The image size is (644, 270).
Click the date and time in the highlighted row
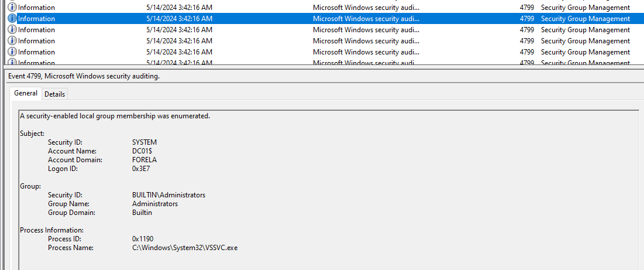(x=179, y=19)
